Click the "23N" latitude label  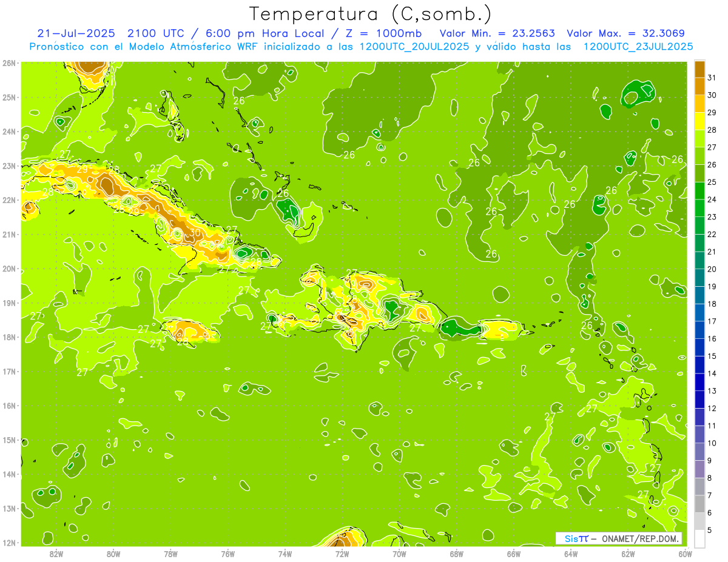pyautogui.click(x=9, y=166)
